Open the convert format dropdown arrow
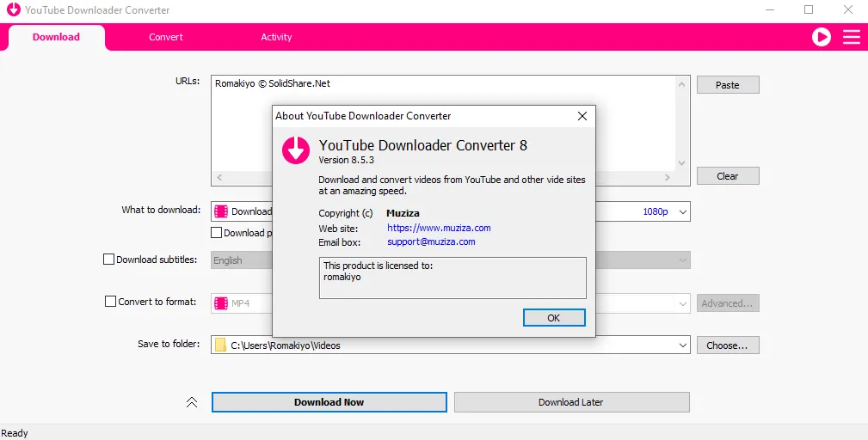The height and width of the screenshot is (440, 868). tap(682, 303)
